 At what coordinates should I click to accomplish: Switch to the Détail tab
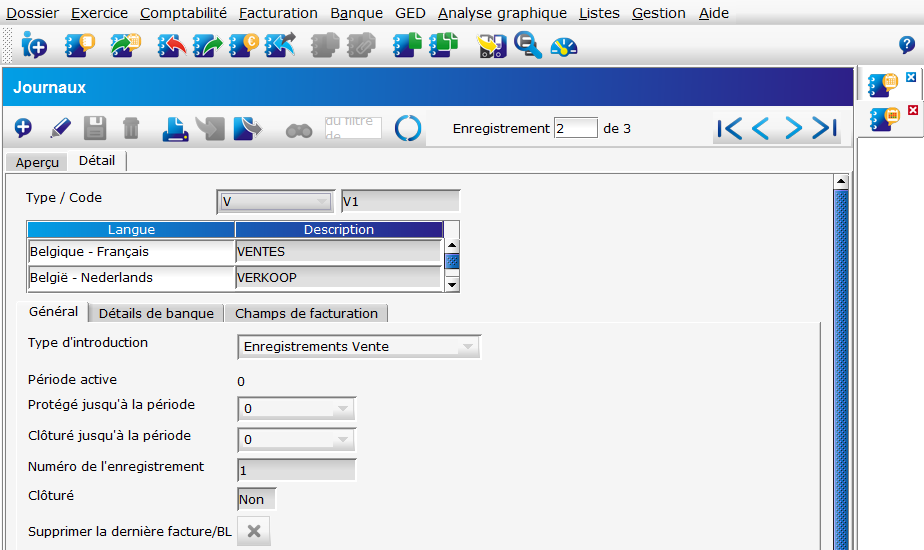point(97,160)
